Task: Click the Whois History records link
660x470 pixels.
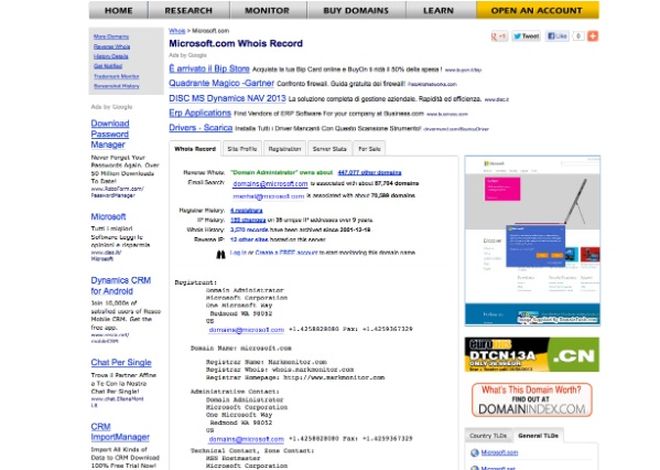Action: click(x=249, y=230)
